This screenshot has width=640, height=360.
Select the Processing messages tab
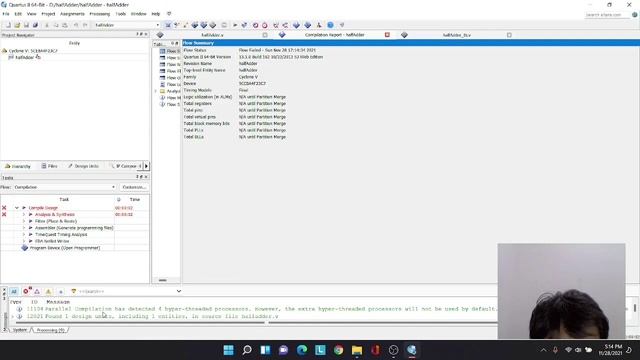50,330
